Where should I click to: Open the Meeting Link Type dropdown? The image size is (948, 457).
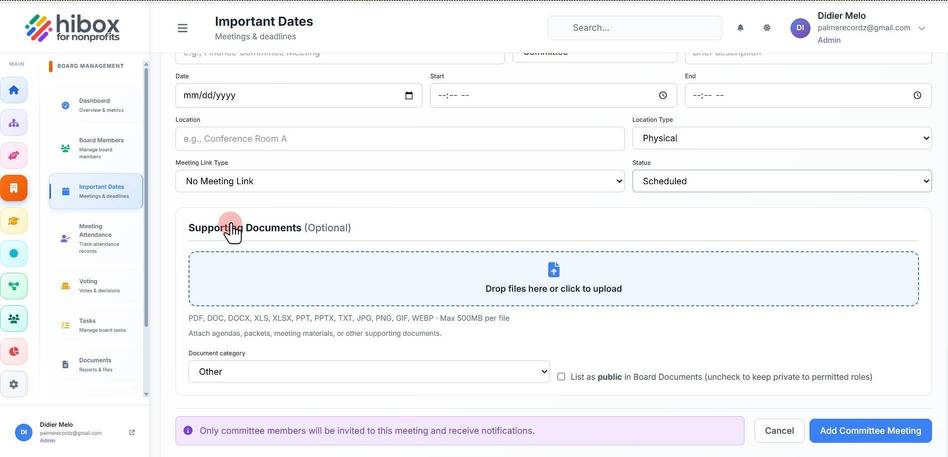pyautogui.click(x=400, y=181)
